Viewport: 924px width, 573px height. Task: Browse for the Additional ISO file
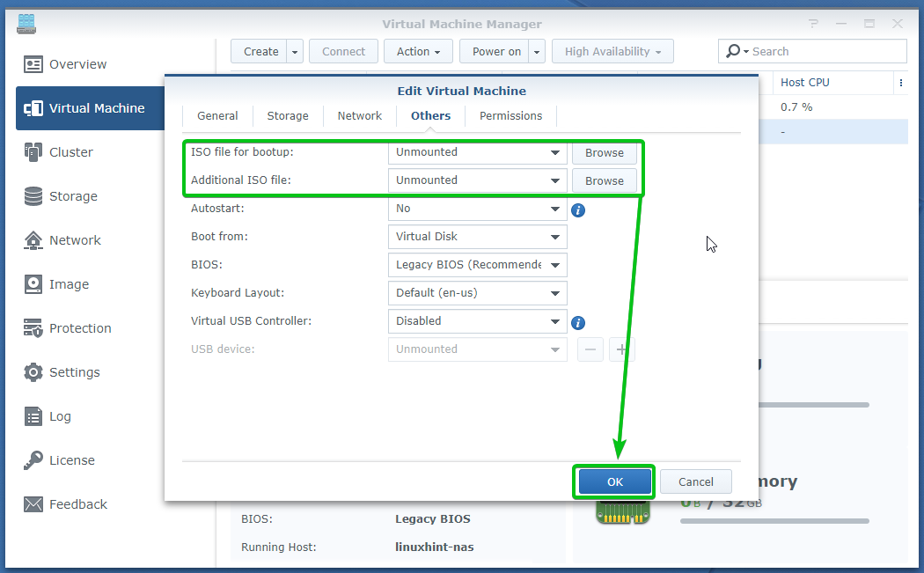tap(605, 180)
